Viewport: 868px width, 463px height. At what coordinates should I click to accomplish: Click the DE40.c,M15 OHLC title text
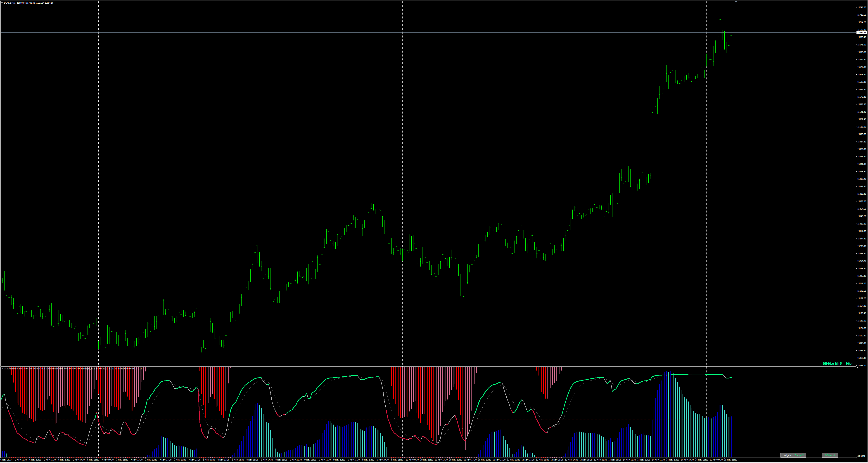[29, 3]
